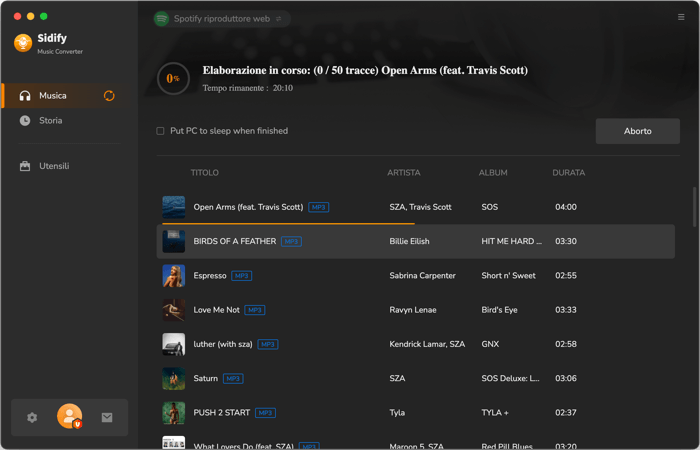The width and height of the screenshot is (700, 450).
Task: Click the list's vertical scrollbar
Action: (695, 207)
